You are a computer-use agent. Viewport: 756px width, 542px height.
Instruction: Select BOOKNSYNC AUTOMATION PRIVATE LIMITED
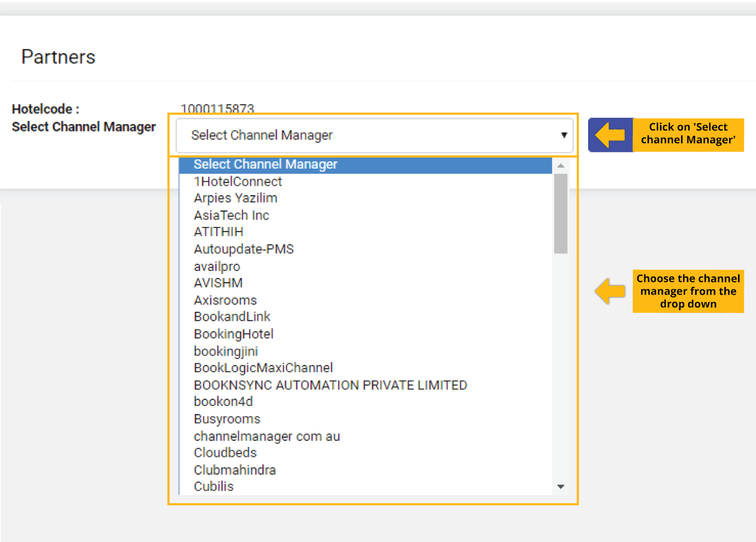pos(330,384)
